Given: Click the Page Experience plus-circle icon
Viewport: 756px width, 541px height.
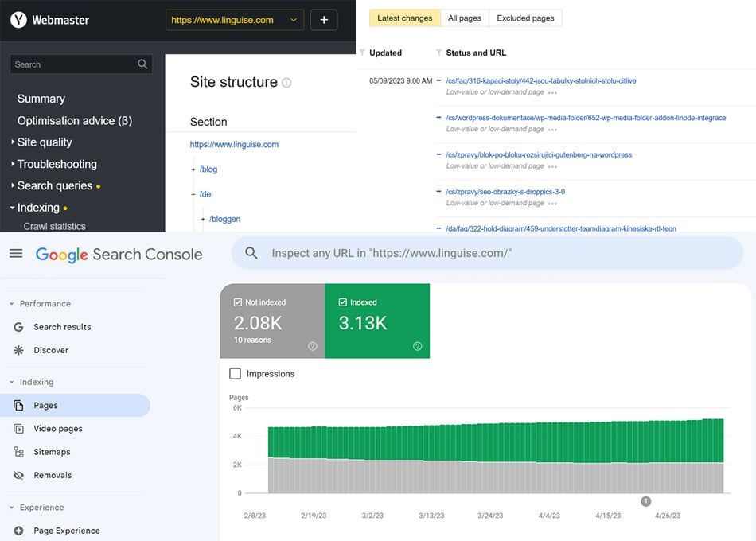Looking at the screenshot, I should (18, 531).
